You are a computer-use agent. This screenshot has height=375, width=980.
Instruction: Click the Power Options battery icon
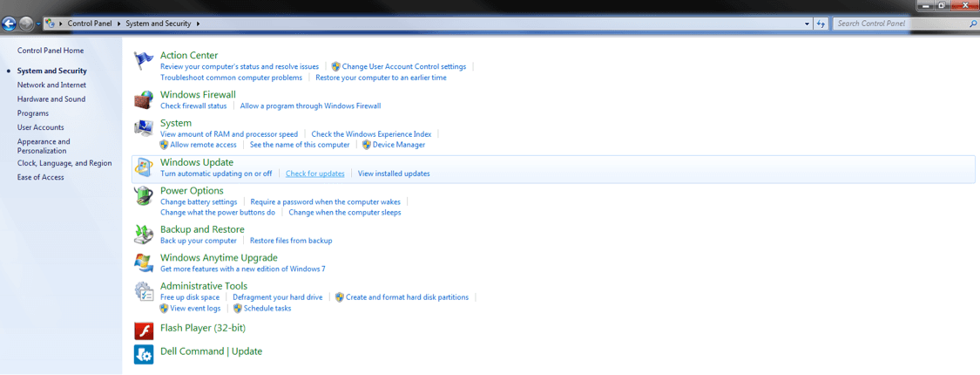coord(144,196)
